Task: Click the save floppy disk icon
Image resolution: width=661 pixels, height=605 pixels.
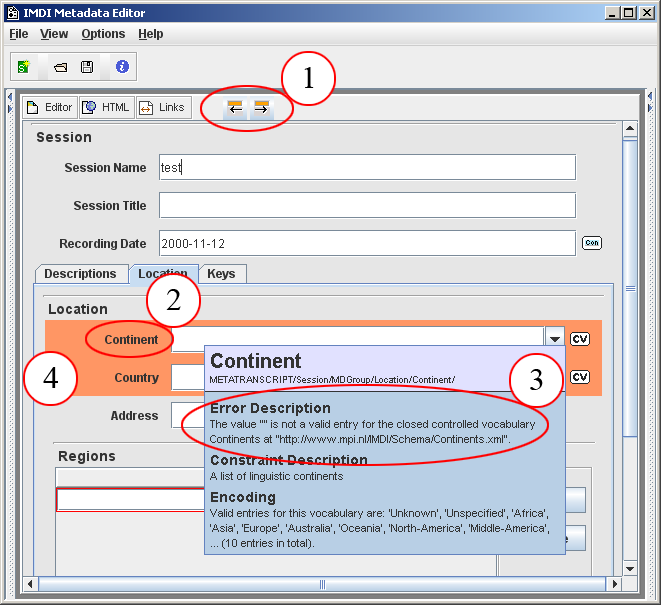Action: pos(87,67)
